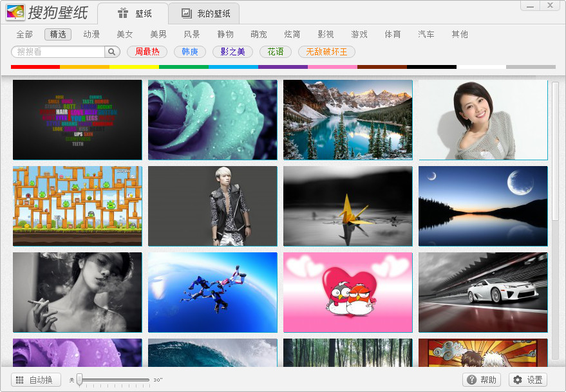Click the 韩庚 tag button
This screenshot has width=566, height=392.
190,52
